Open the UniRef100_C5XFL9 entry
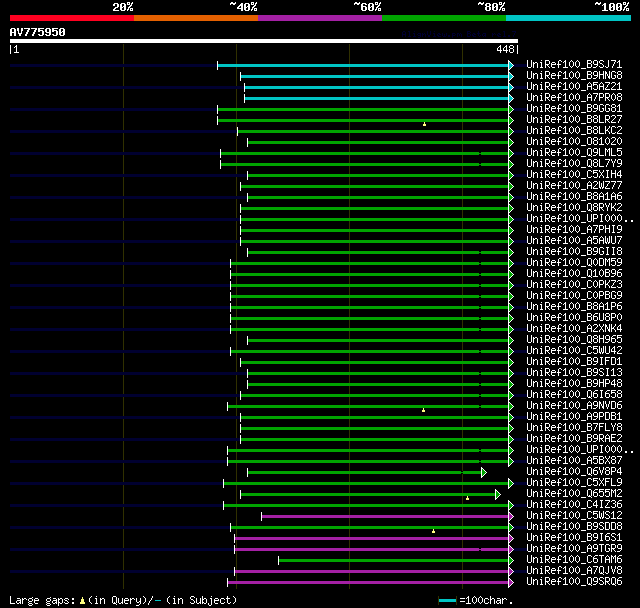Viewport: 640px width, 608px height. click(574, 483)
